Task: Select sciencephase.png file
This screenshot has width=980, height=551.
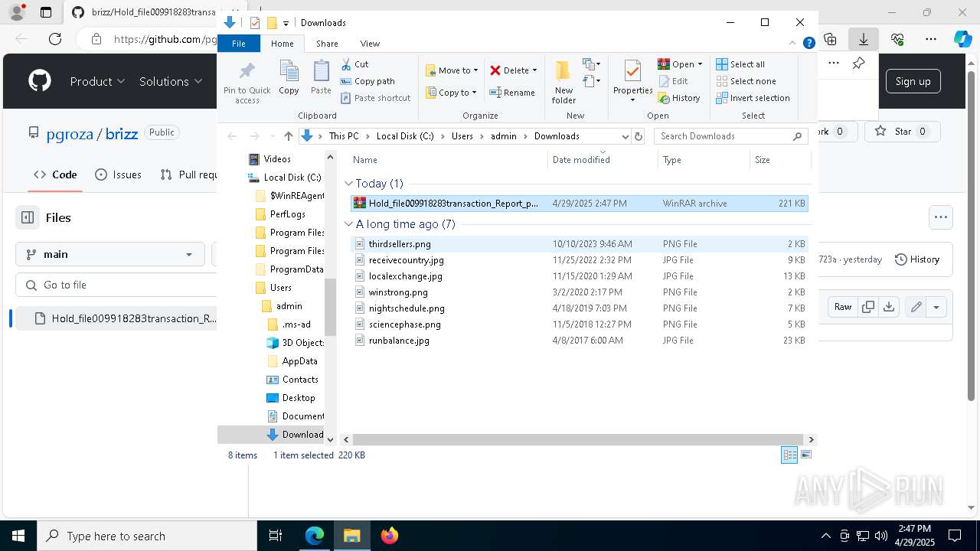Action: pos(579,324)
